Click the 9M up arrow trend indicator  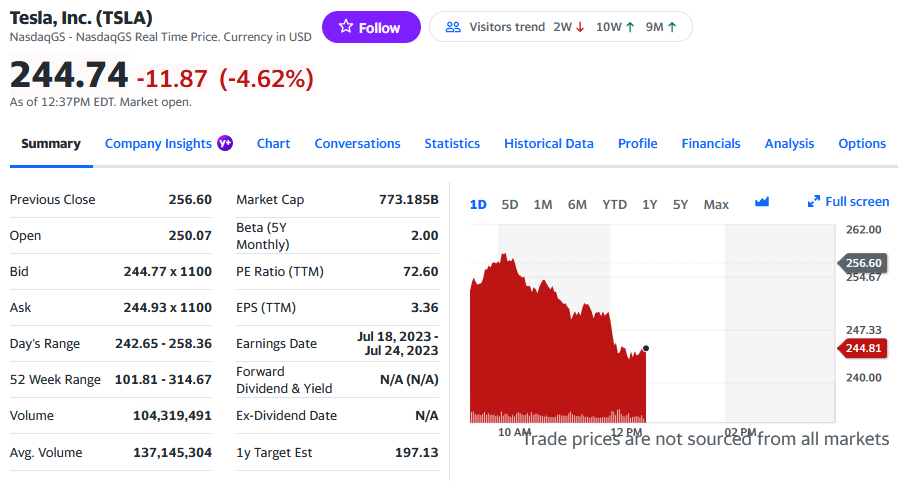pos(672,27)
